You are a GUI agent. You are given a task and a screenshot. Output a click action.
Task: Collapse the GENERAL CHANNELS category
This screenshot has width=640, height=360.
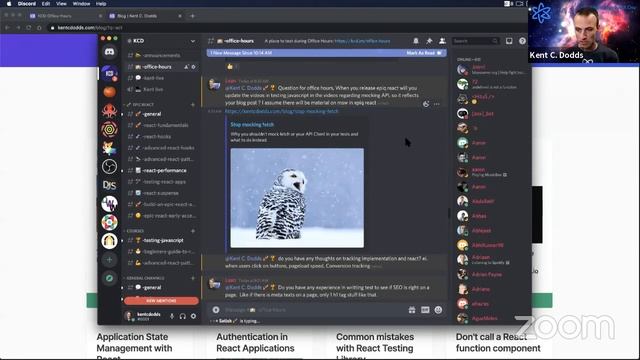[145, 278]
